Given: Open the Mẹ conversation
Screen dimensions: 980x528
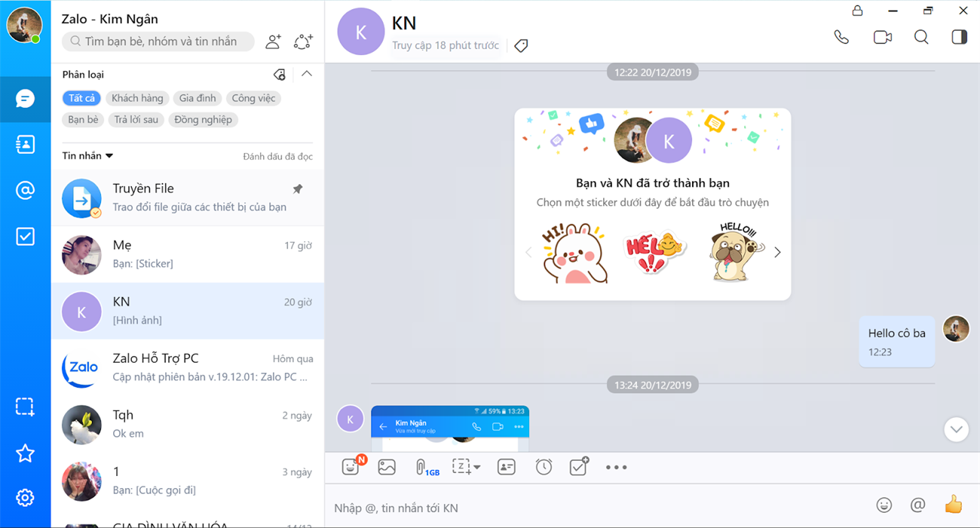Looking at the screenshot, I should [188, 254].
